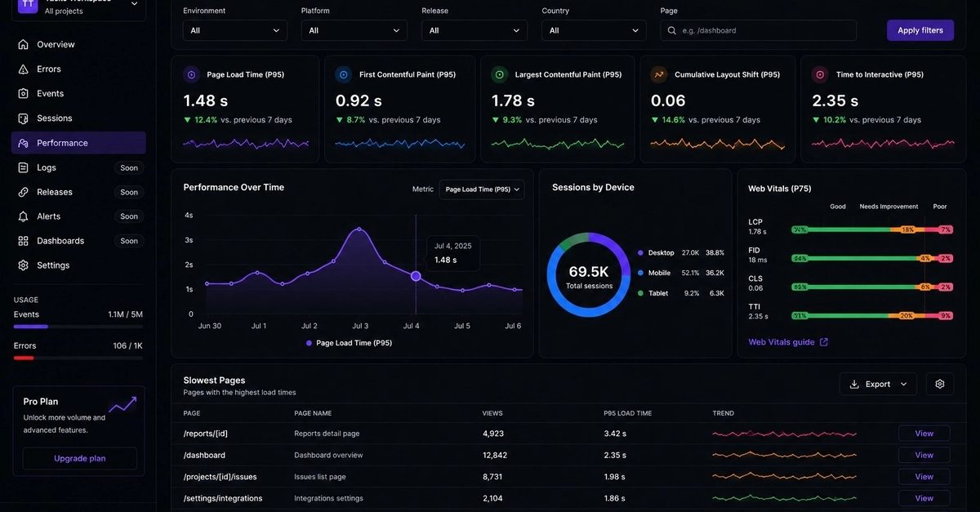
Task: Click the external link icon beside Web Vitals guide
Action: point(824,342)
